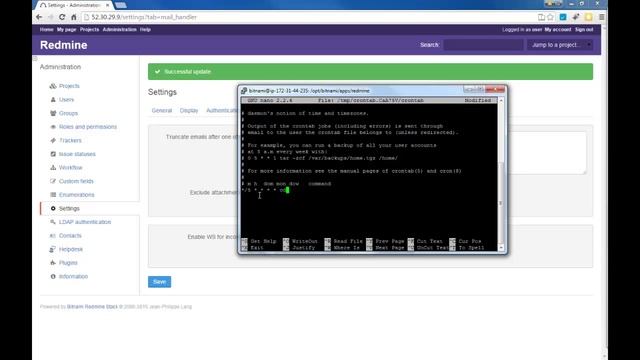640x360 pixels.
Task: Switch to the Authentication settings tab
Action: click(x=222, y=111)
